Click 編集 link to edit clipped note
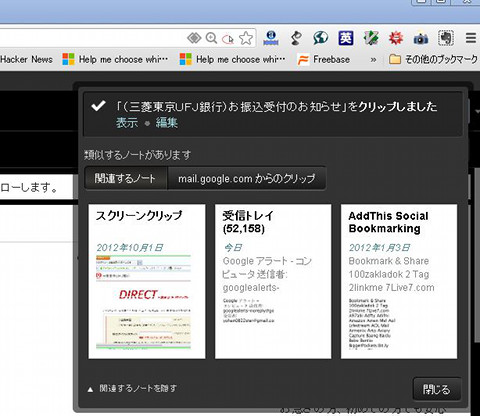 click(167, 123)
